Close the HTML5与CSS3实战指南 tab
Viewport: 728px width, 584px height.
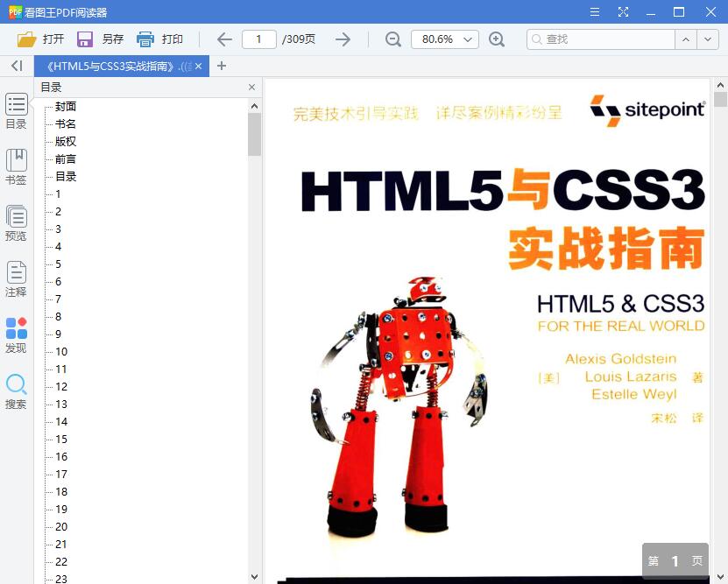pos(198,67)
